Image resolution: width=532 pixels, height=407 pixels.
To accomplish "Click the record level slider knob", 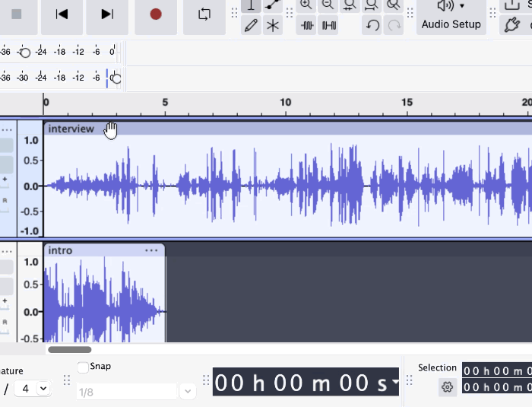I will [x=25, y=52].
